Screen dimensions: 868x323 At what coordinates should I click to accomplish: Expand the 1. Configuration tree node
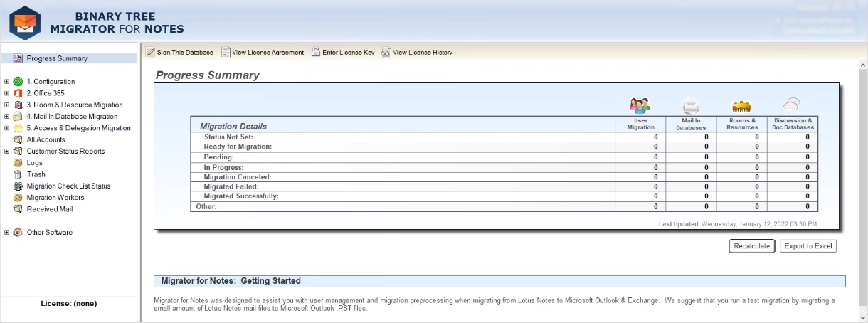[6, 82]
